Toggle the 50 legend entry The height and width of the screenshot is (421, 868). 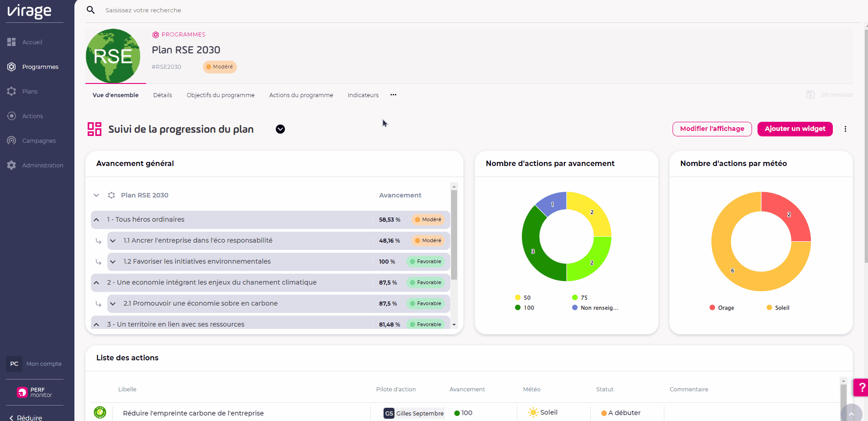tap(523, 297)
